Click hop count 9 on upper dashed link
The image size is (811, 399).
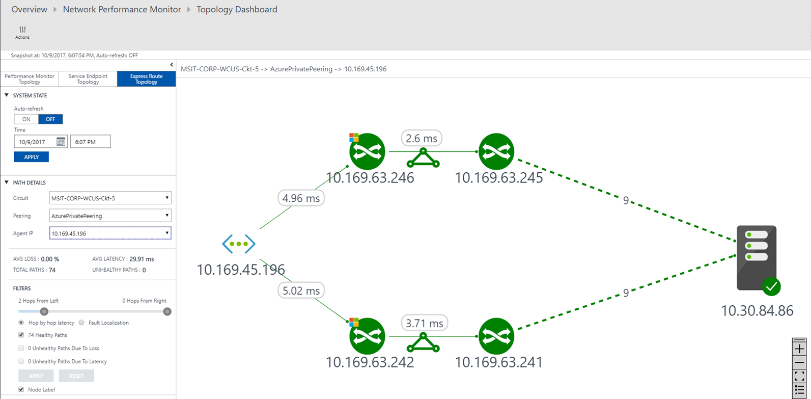[626, 200]
